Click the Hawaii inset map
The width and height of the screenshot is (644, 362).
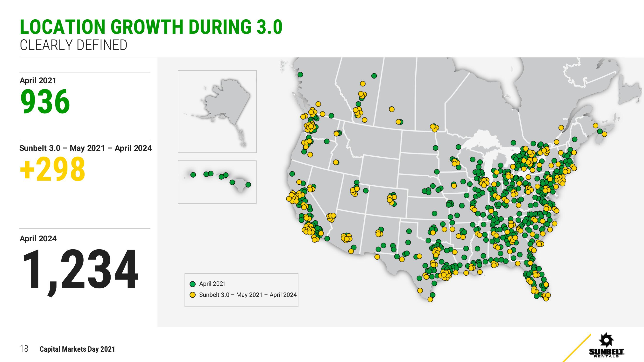pyautogui.click(x=217, y=182)
